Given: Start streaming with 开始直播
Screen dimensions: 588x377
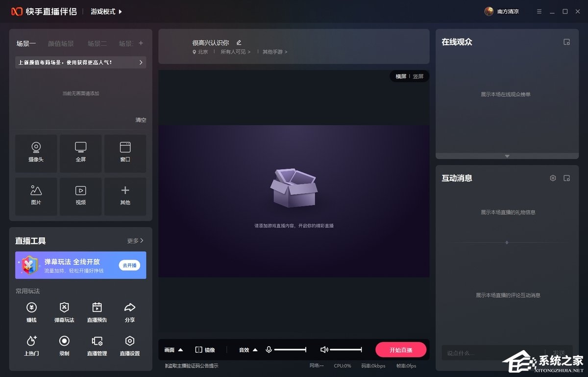Looking at the screenshot, I should [401, 350].
